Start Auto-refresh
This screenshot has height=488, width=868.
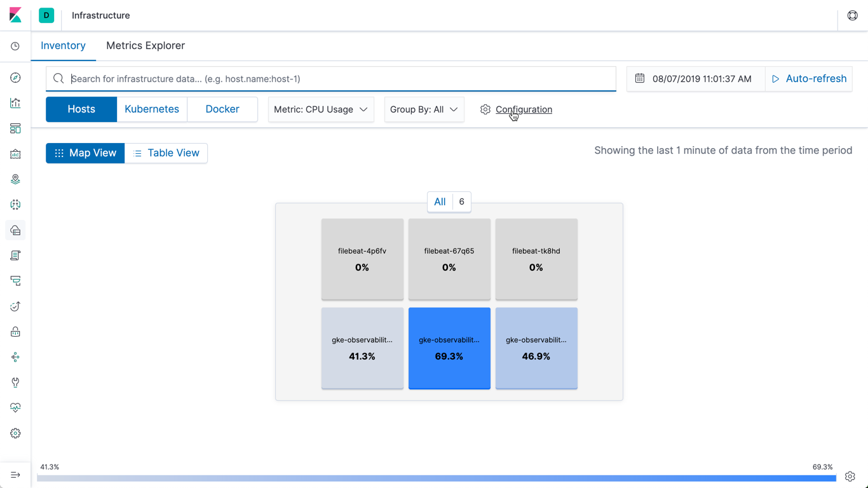coord(808,78)
